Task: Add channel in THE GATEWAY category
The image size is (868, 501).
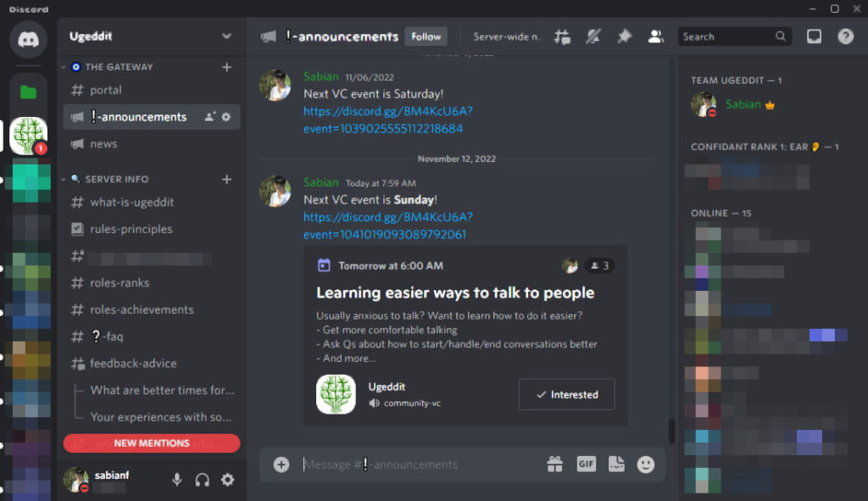Action: click(x=226, y=67)
